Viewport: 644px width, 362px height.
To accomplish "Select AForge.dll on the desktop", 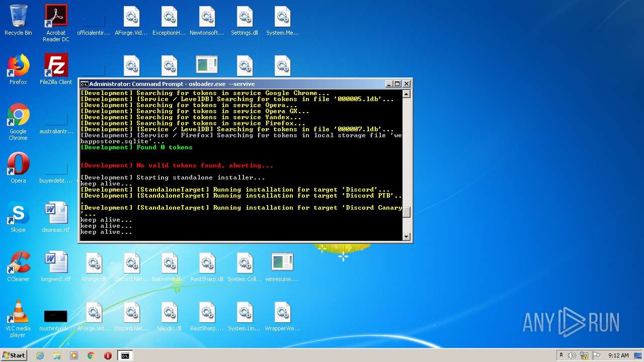I will click(x=94, y=266).
